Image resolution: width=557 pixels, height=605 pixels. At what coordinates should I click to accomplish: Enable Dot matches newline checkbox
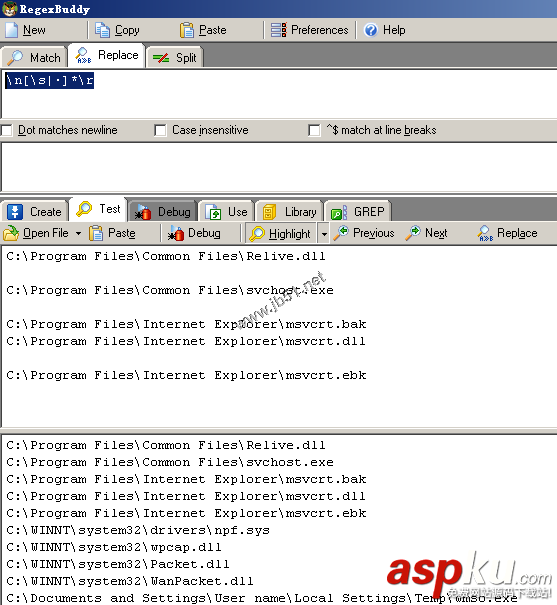(x=7, y=130)
